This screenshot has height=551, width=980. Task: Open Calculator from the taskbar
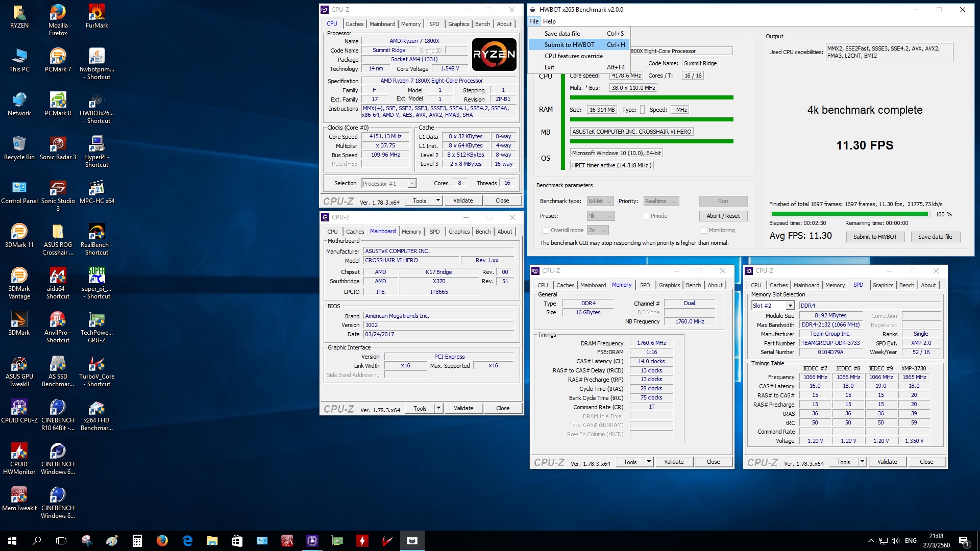(x=137, y=541)
